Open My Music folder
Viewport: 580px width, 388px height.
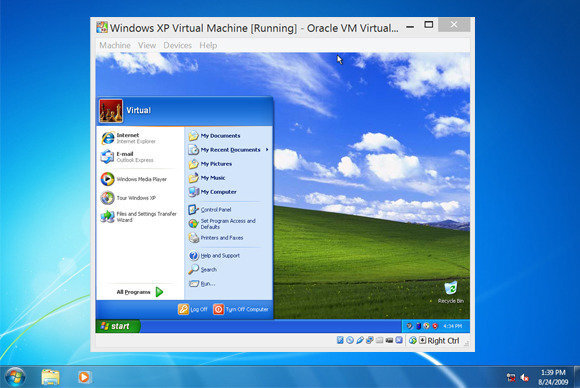(207, 178)
